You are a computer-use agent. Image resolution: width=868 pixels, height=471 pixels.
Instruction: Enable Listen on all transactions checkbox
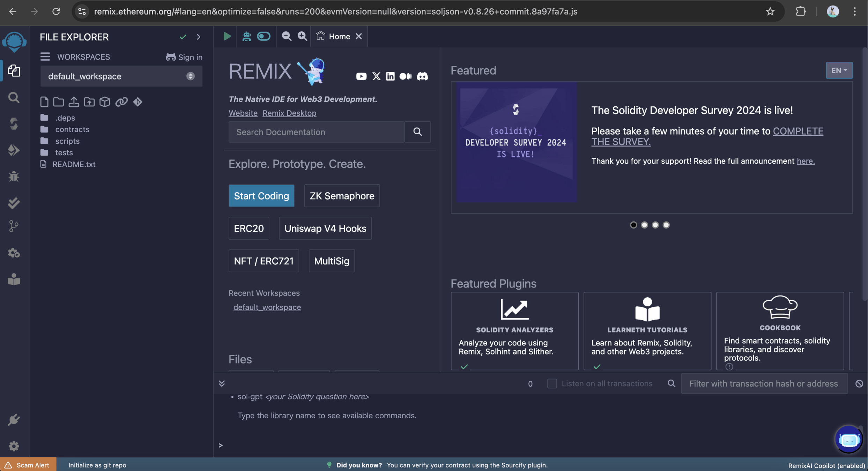tap(552, 383)
